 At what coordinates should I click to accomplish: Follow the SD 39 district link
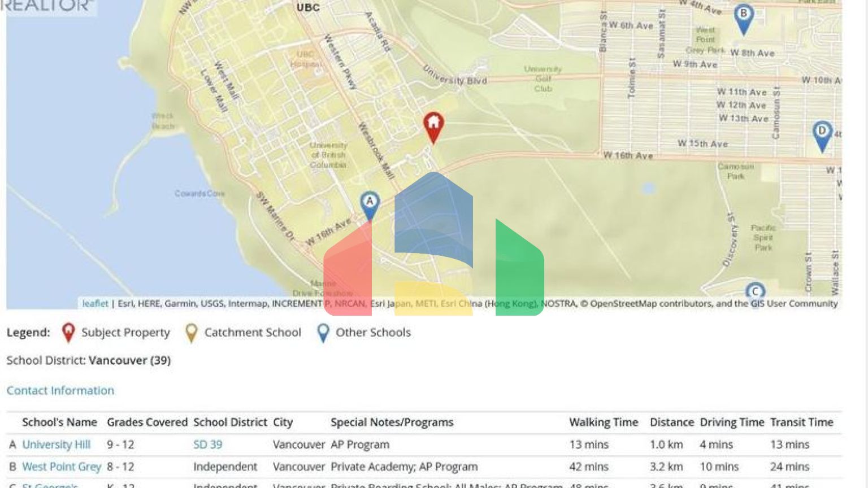click(x=207, y=445)
